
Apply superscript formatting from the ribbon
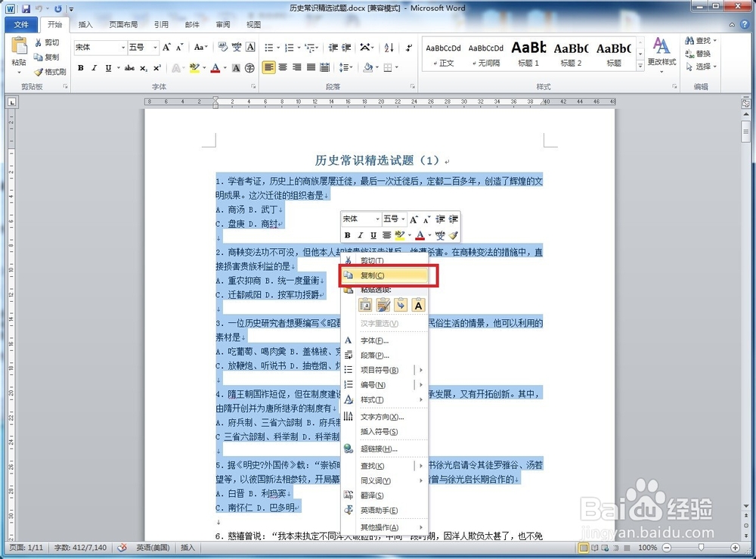156,68
